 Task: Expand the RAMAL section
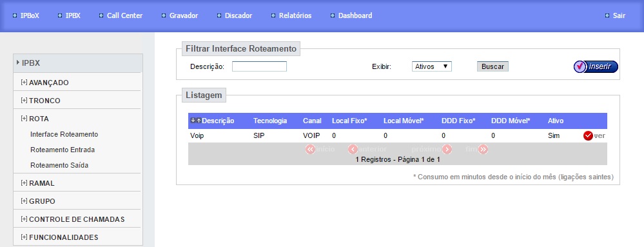tap(38, 183)
